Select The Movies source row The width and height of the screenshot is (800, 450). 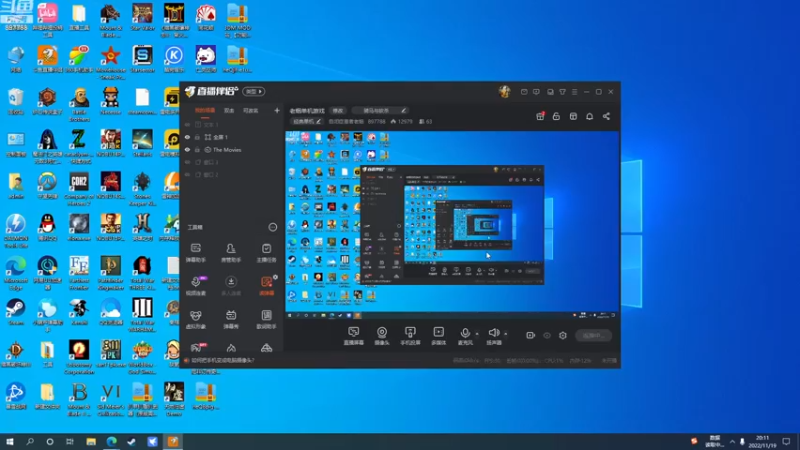[232, 150]
